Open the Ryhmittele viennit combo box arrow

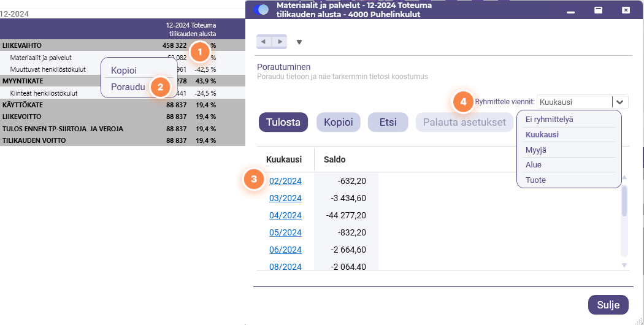(x=620, y=102)
